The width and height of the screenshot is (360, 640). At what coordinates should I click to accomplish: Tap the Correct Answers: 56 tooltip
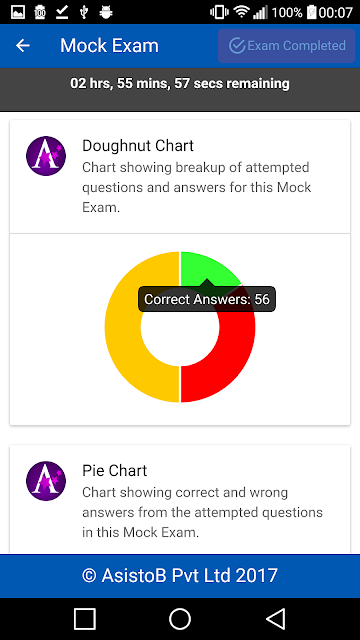207,299
